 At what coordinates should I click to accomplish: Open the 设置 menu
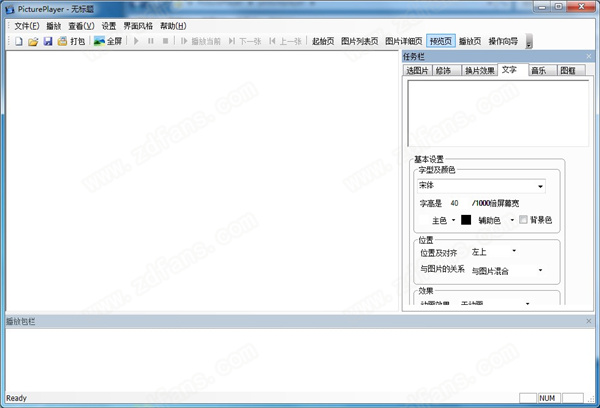click(109, 26)
